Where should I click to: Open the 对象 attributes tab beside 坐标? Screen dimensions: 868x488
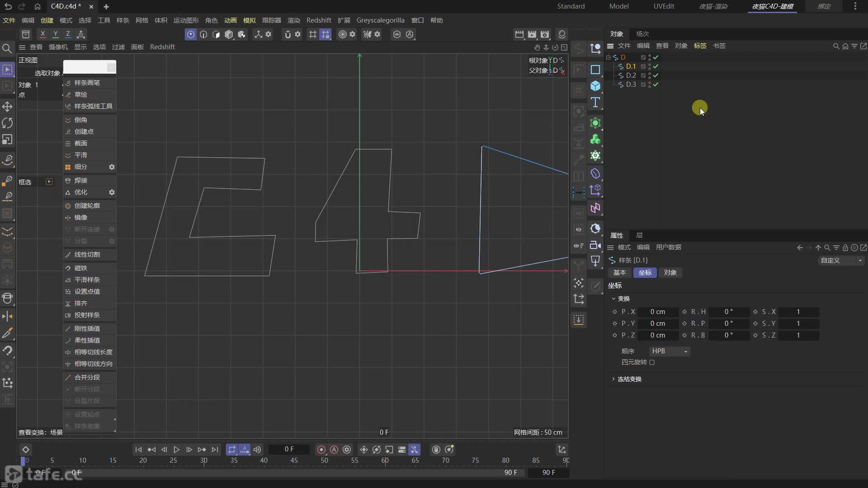click(x=670, y=272)
